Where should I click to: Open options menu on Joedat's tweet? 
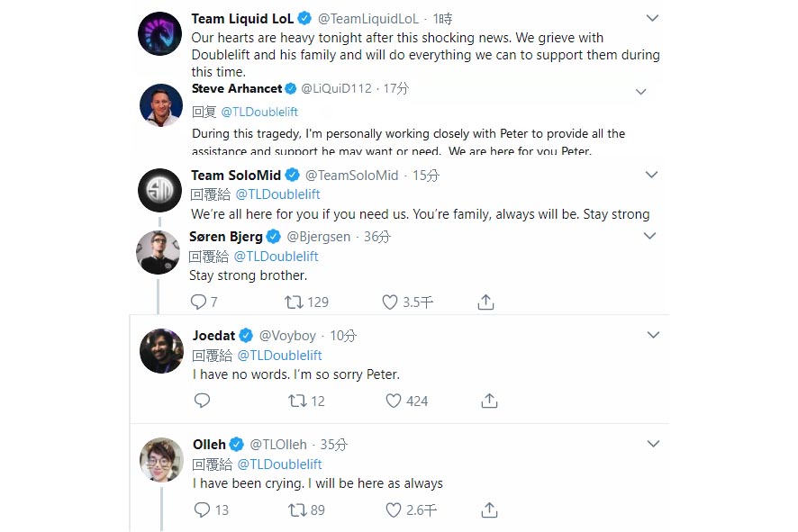(653, 334)
